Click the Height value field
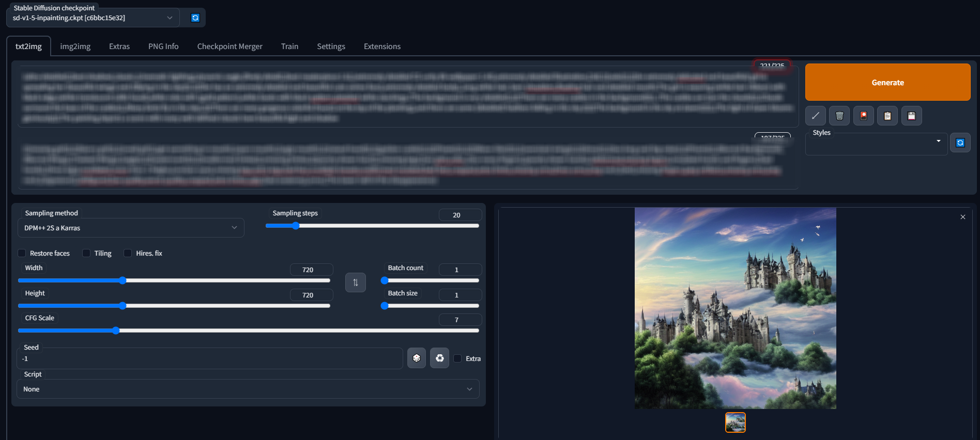Screen dimensions: 980x440 click(x=311, y=295)
